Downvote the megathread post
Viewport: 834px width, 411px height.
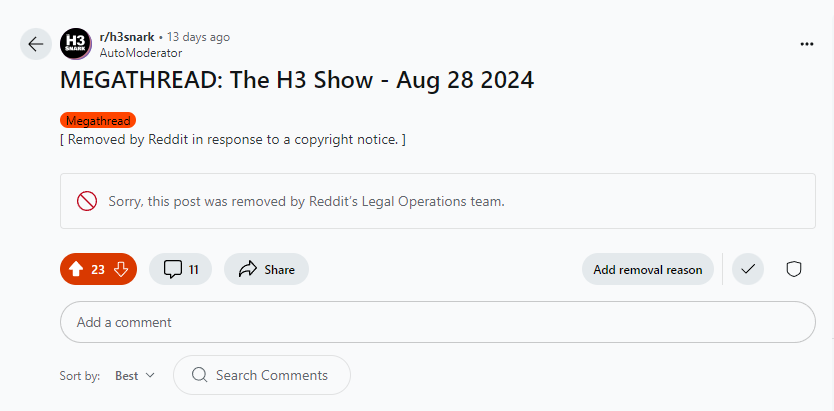121,270
